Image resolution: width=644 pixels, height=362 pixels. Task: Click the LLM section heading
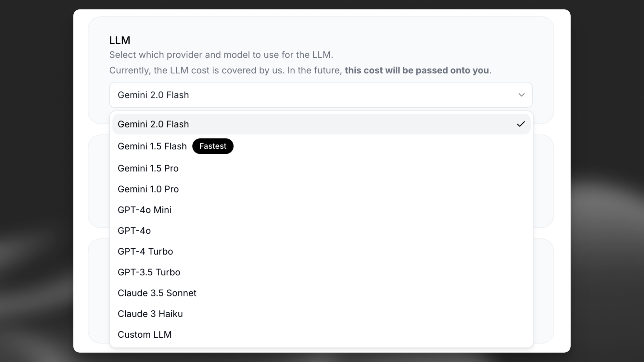pos(120,40)
